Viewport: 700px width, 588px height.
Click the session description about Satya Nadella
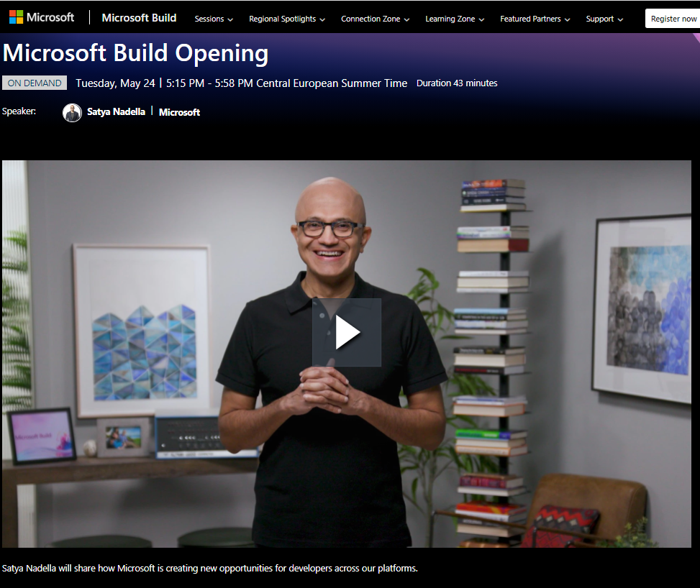tap(210, 569)
